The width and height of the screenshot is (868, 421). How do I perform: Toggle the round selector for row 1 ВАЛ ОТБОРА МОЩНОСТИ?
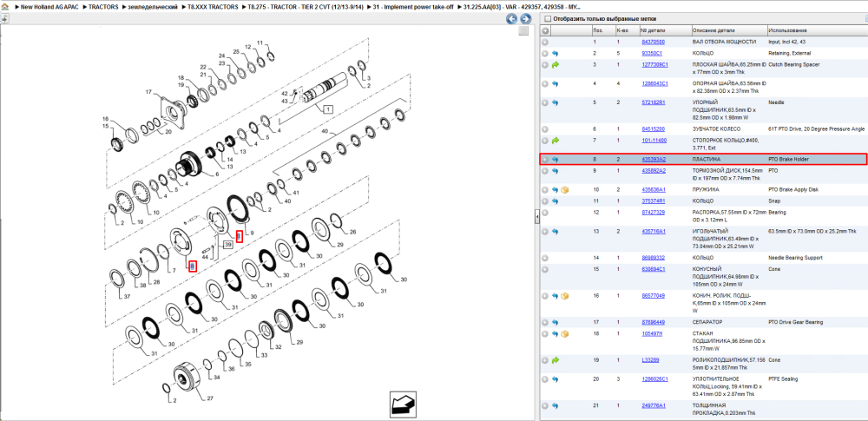point(545,42)
